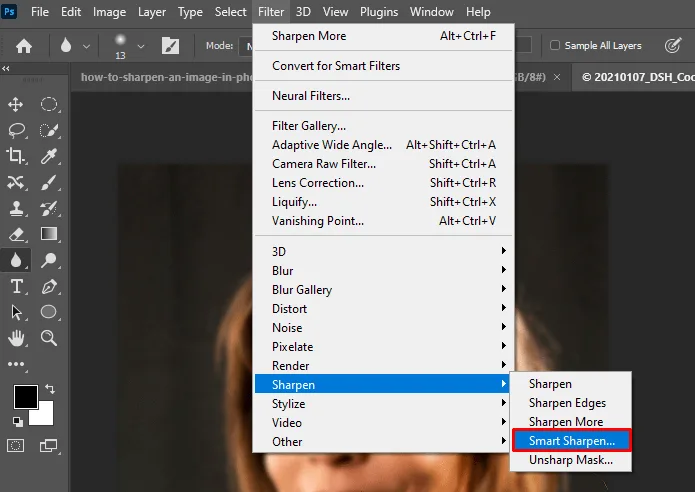Open the Layer menu
695x492 pixels.
pos(152,12)
